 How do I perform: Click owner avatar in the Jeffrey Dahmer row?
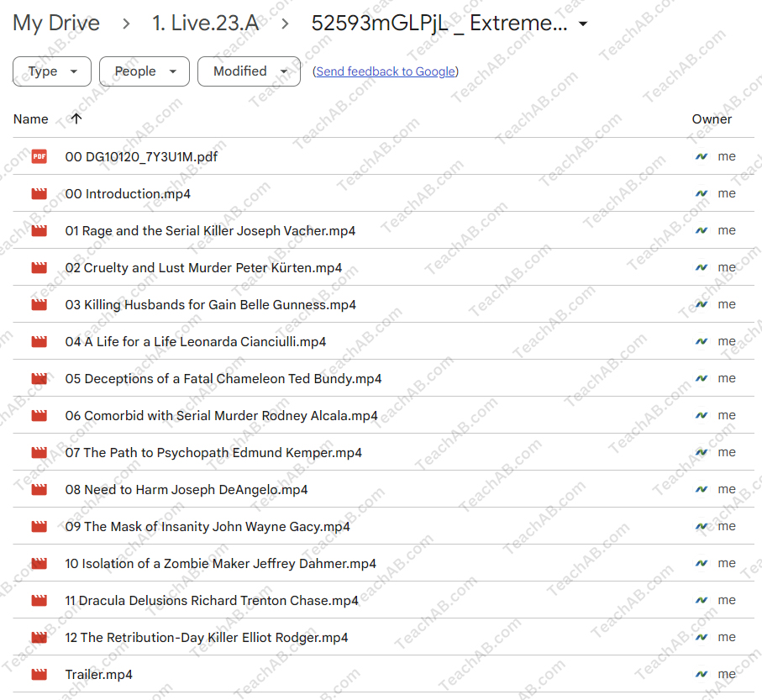click(x=702, y=563)
